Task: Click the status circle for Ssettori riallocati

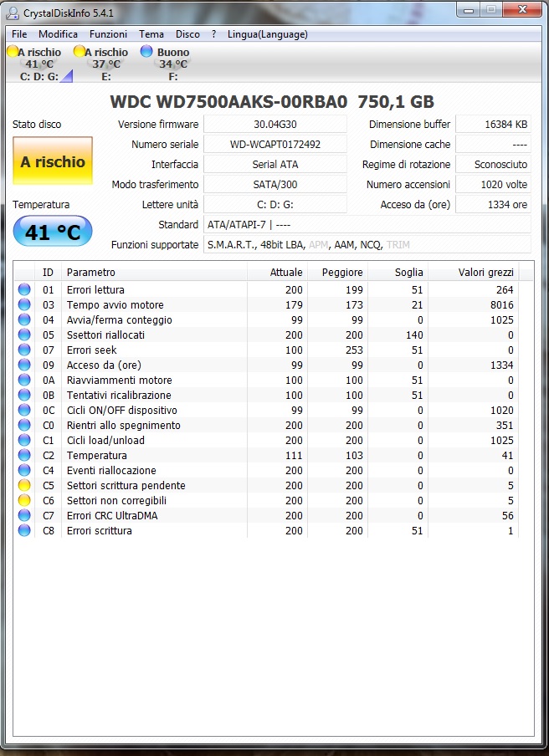Action: point(24,335)
